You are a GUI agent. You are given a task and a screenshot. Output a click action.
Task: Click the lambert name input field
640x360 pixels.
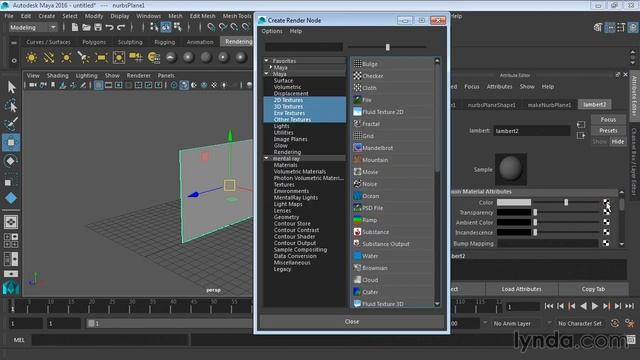click(x=532, y=131)
